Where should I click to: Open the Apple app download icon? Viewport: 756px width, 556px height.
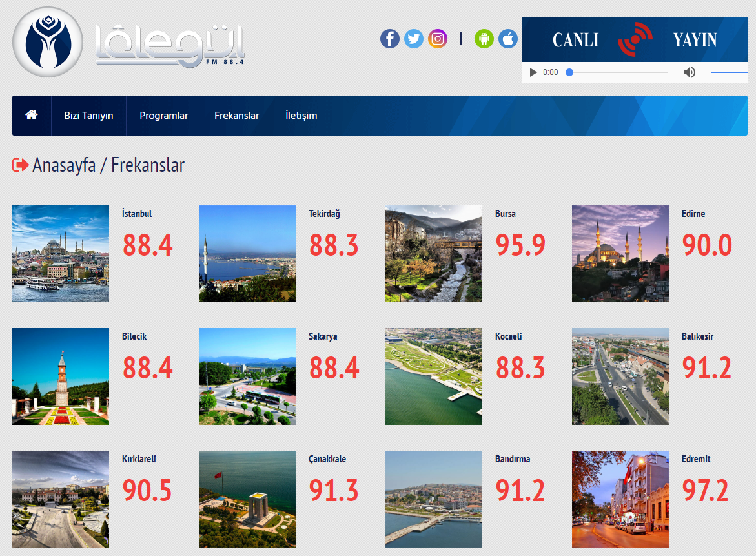[x=508, y=39]
